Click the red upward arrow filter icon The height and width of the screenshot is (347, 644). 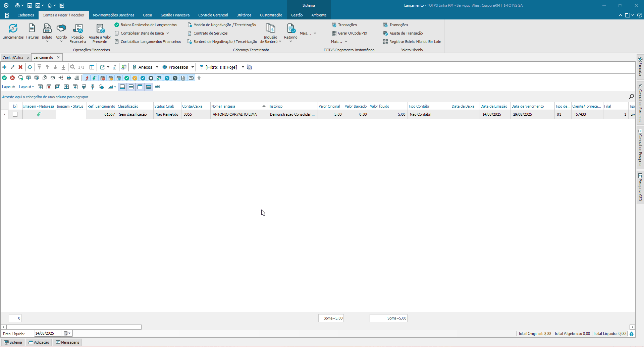(x=87, y=78)
